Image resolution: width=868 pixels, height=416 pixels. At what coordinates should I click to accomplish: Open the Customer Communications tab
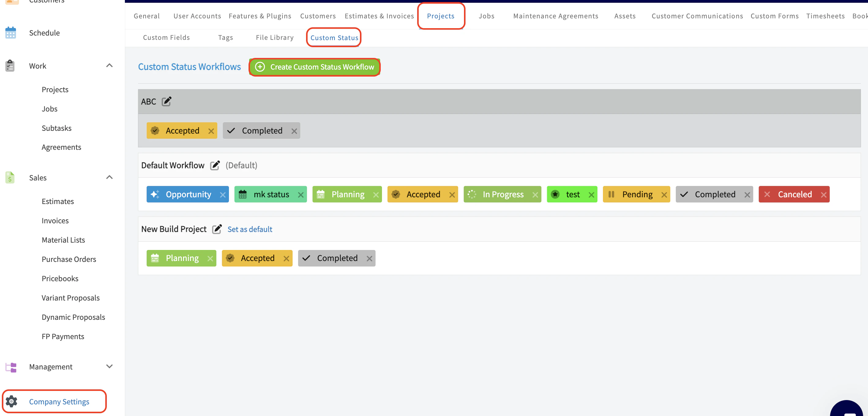tap(697, 16)
